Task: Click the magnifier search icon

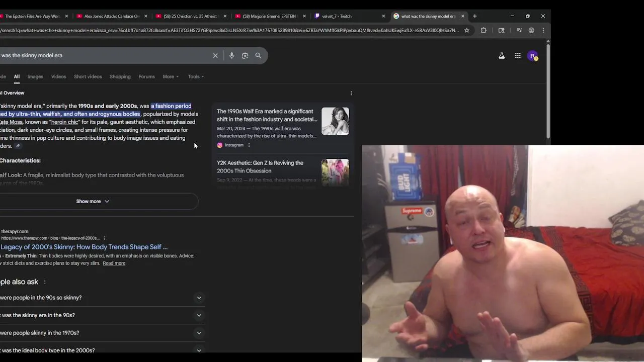Action: coord(258,56)
